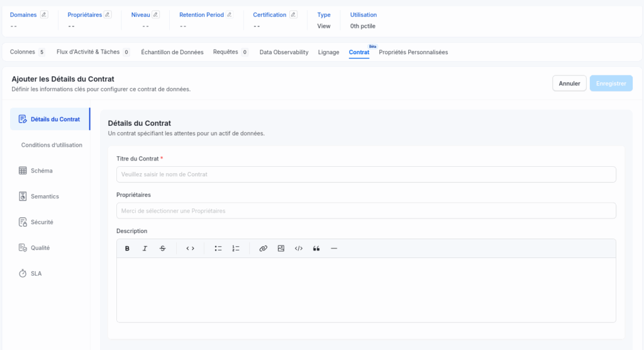Viewport: 644px width, 350px height.
Task: Edit the Certification field pencil icon
Action: coord(293,14)
